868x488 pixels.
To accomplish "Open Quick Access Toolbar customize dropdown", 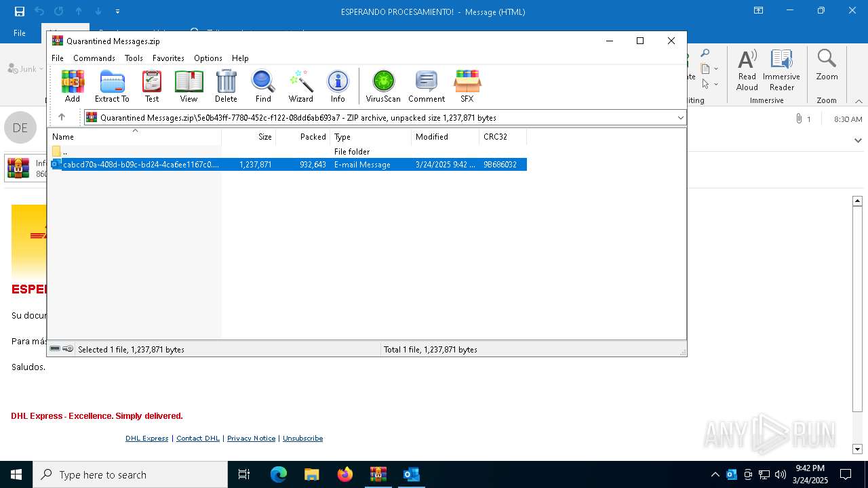I will click(118, 12).
